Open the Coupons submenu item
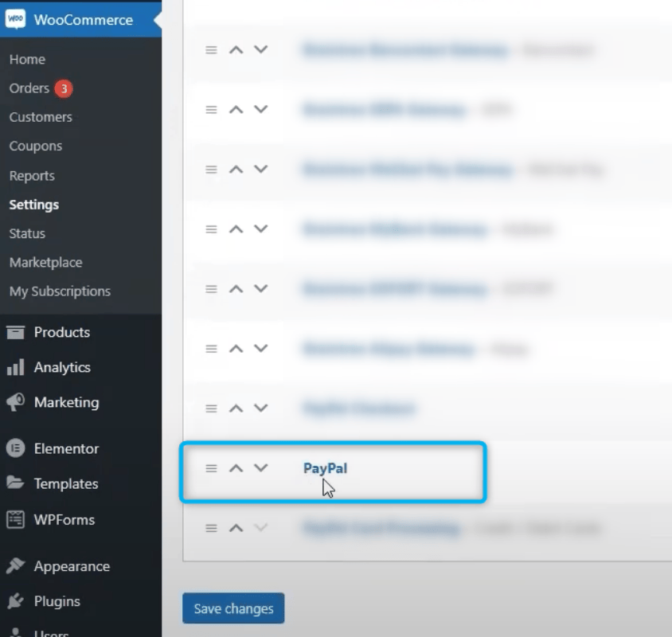Image resolution: width=672 pixels, height=637 pixels. coord(36,147)
